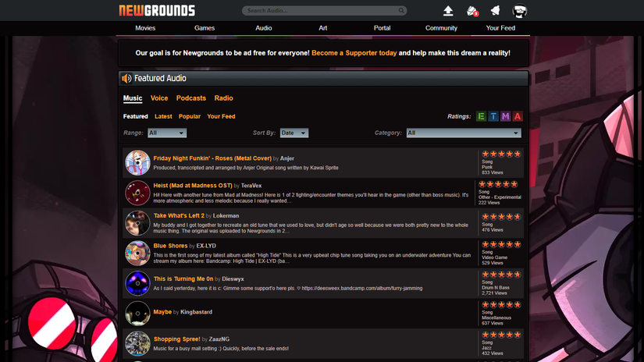Toggle the E rating filter
This screenshot has height=362, width=644.
(x=481, y=116)
